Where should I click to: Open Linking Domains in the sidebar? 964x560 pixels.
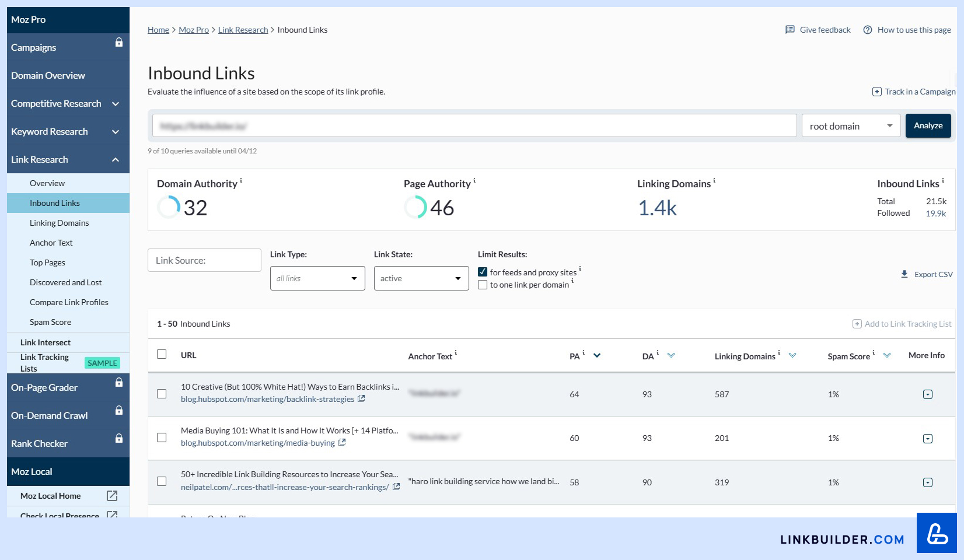point(60,223)
